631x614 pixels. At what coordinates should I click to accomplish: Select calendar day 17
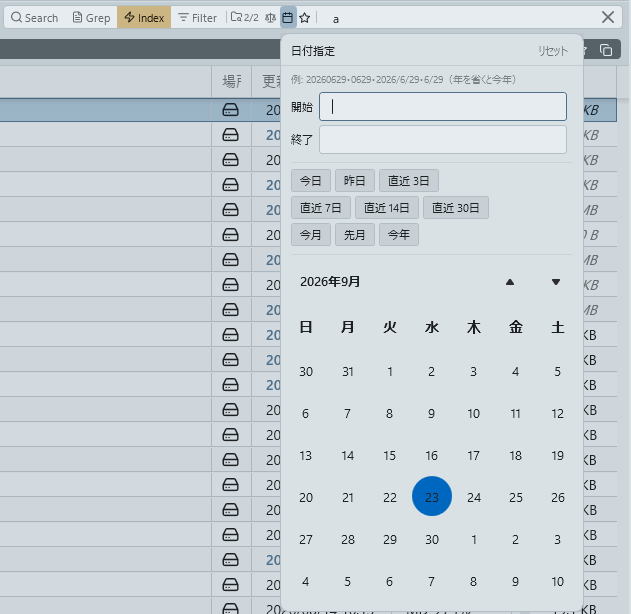point(474,455)
